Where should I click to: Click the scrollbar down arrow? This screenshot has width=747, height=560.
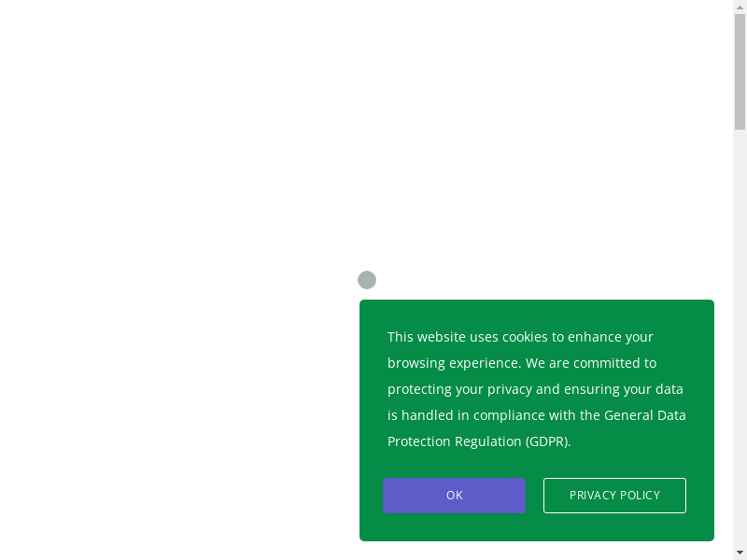(x=740, y=553)
